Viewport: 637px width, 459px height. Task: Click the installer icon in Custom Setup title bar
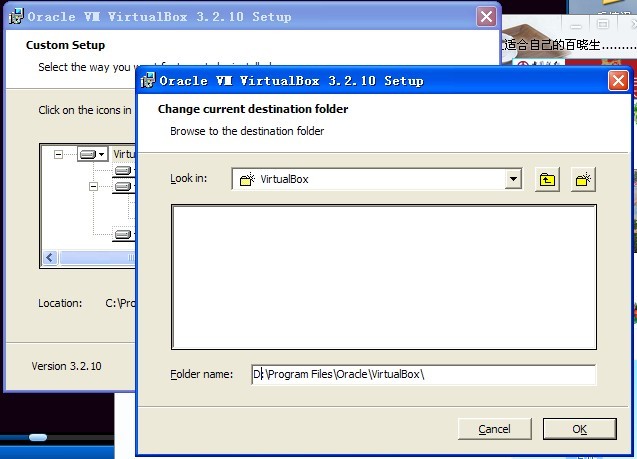click(16, 17)
